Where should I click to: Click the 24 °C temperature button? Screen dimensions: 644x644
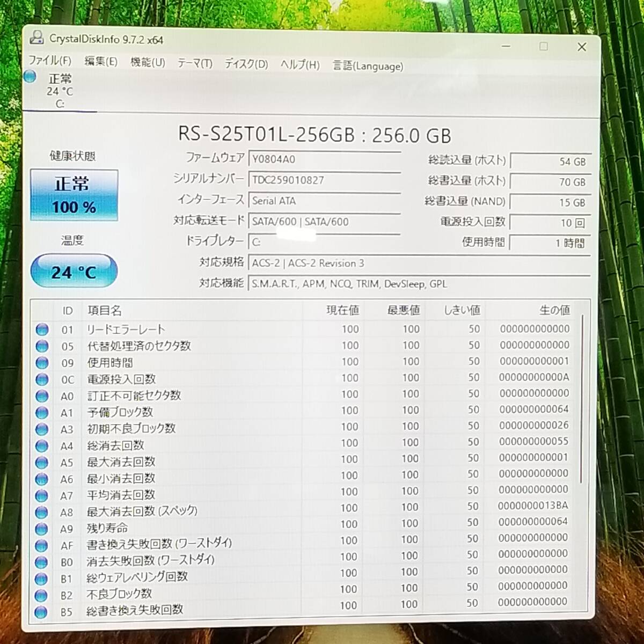coord(74,272)
